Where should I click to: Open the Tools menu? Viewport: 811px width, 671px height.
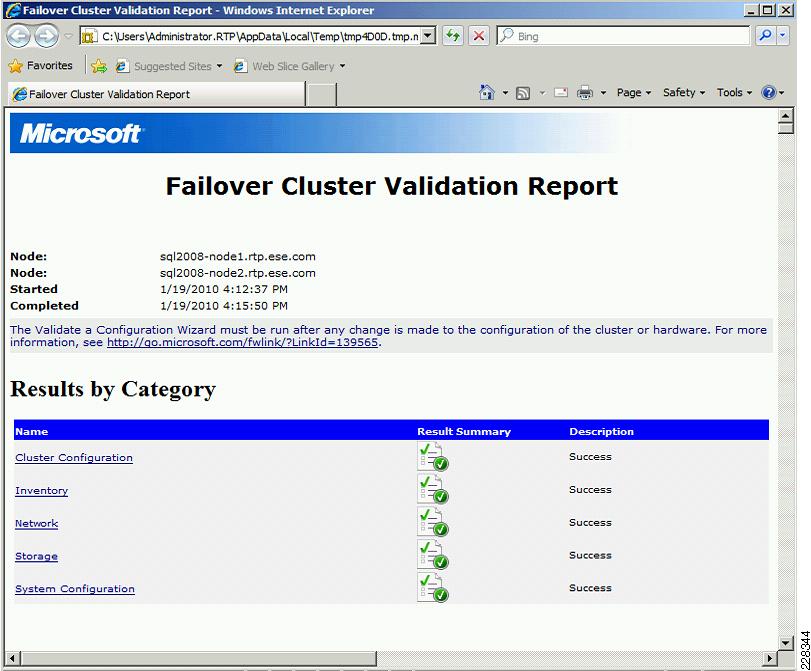click(734, 93)
